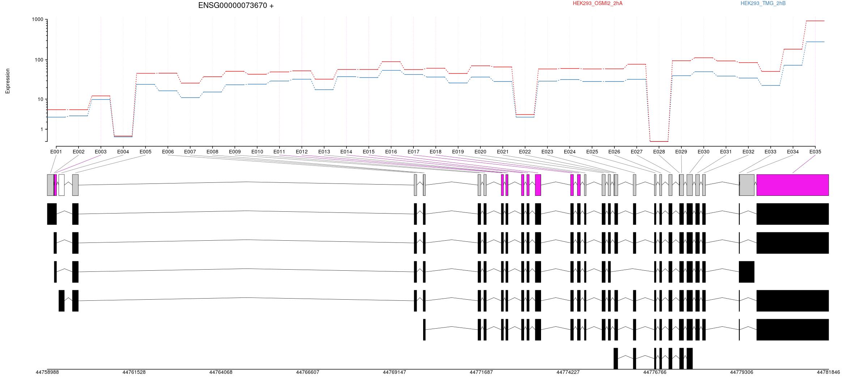Viewport: 868px width, 380px height.
Task: Select exon label E026
Action: pos(614,152)
